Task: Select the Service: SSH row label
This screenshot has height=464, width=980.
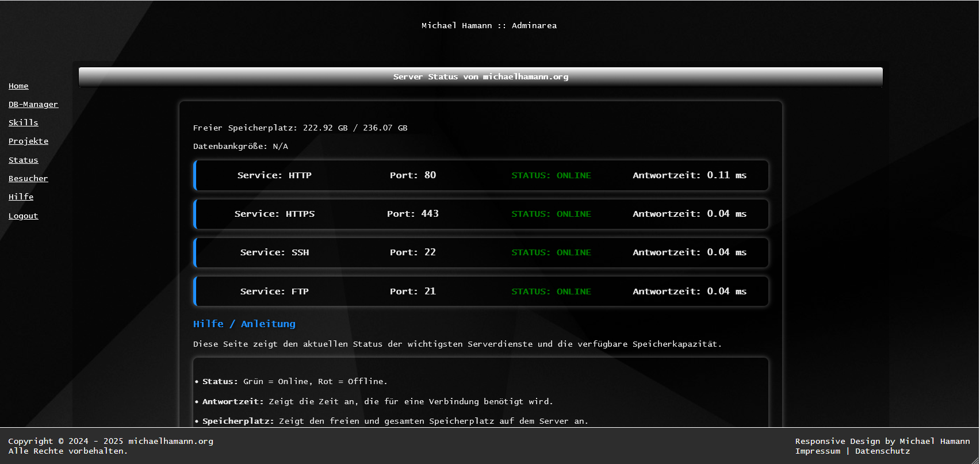Action: point(274,252)
